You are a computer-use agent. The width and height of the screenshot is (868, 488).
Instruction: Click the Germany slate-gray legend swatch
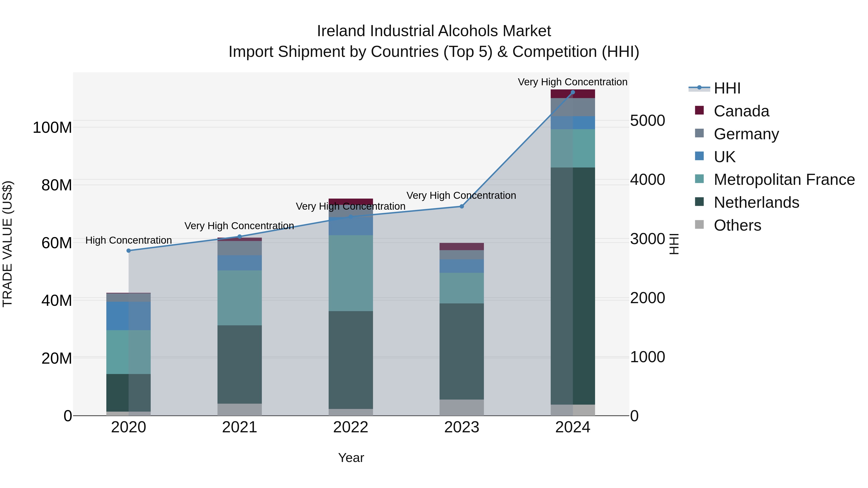tap(699, 133)
